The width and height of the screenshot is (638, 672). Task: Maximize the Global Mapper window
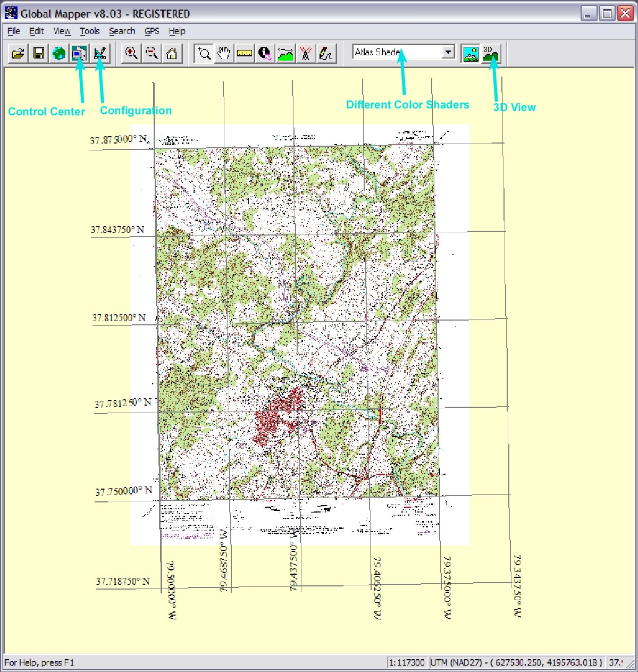coord(607,13)
